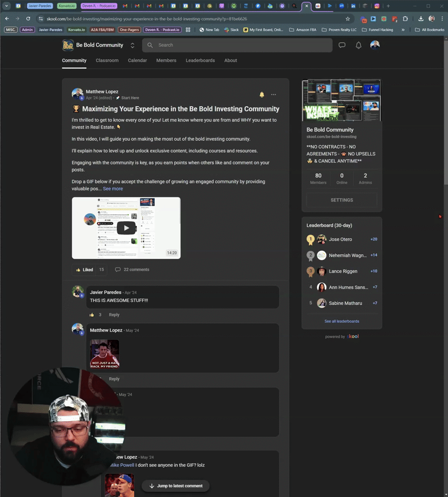This screenshot has width=448, height=497.
Task: Play the video in Matthew Lopez's post
Action: [x=126, y=227]
